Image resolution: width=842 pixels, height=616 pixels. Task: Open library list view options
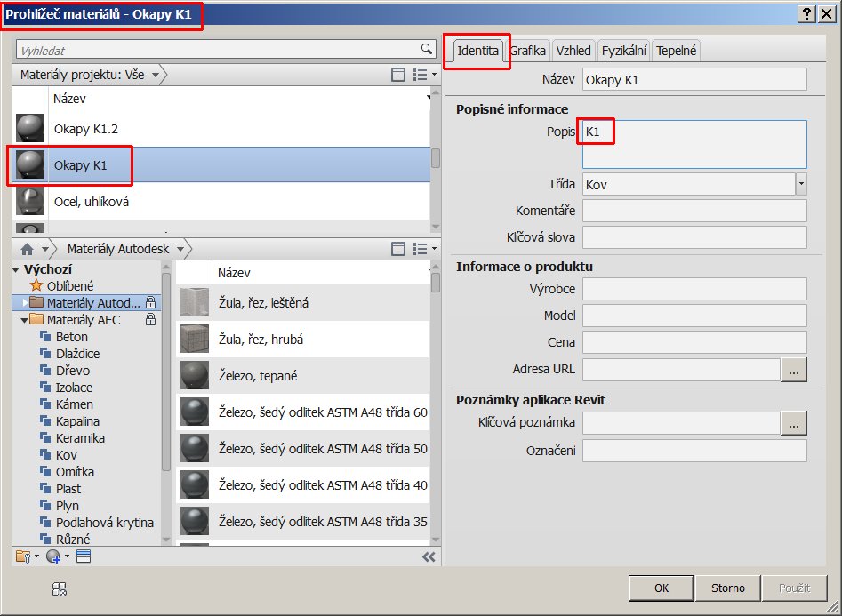[x=424, y=249]
